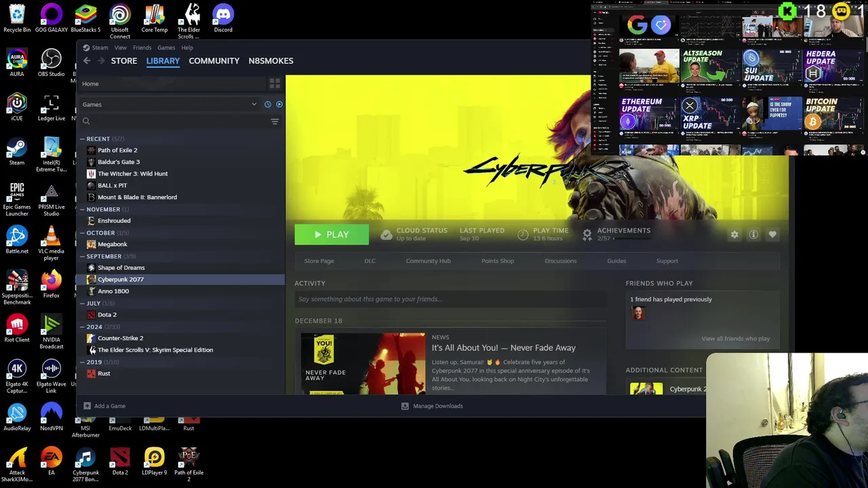Collapse the 2019 games group
This screenshot has height=488, width=868.
pyautogui.click(x=82, y=362)
